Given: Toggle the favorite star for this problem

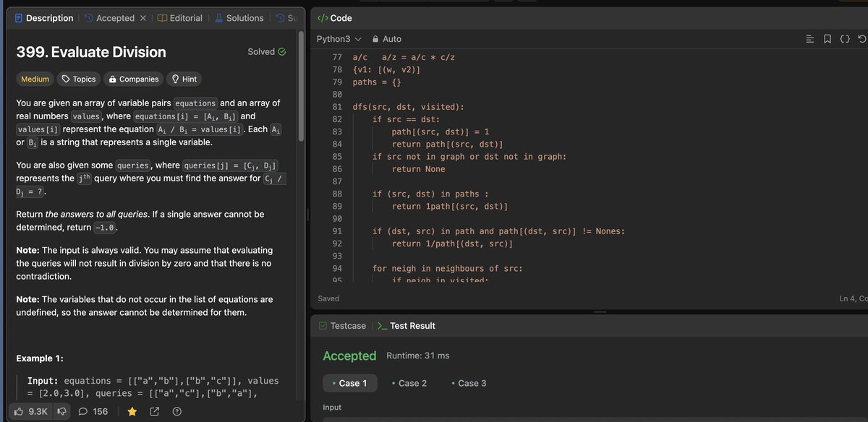Looking at the screenshot, I should (x=132, y=412).
